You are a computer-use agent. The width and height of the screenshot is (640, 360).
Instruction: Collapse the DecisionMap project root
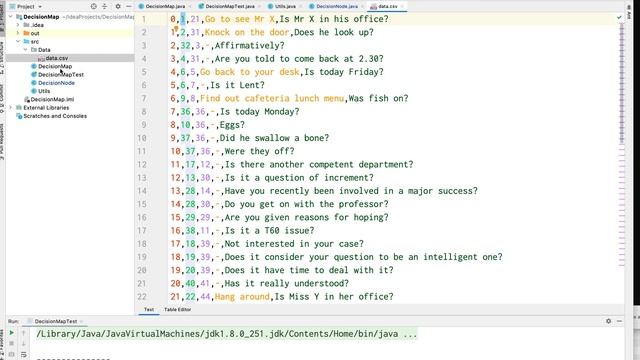click(x=11, y=17)
